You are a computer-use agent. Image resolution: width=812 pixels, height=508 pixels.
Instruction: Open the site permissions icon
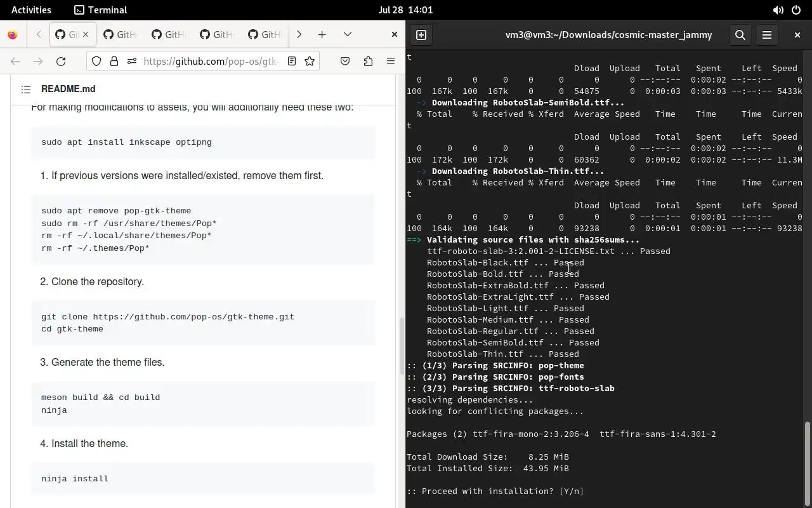coord(132,61)
